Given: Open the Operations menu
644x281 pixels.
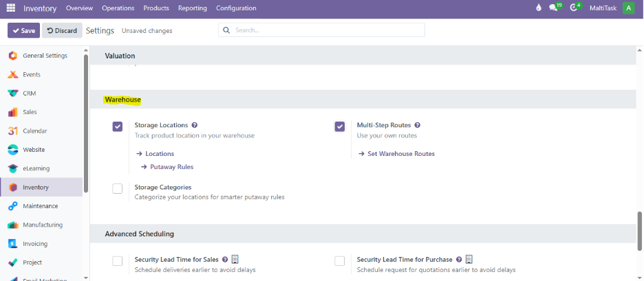Looking at the screenshot, I should tap(118, 8).
